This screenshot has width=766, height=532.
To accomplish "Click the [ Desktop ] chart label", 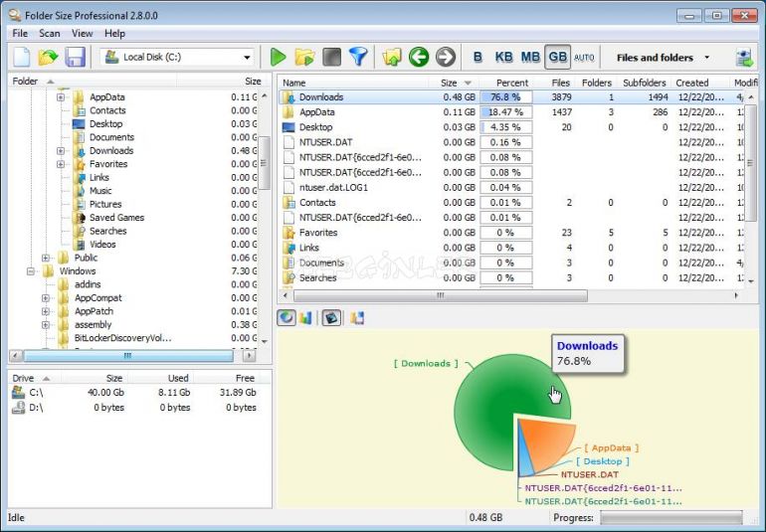I will pyautogui.click(x=602, y=461).
